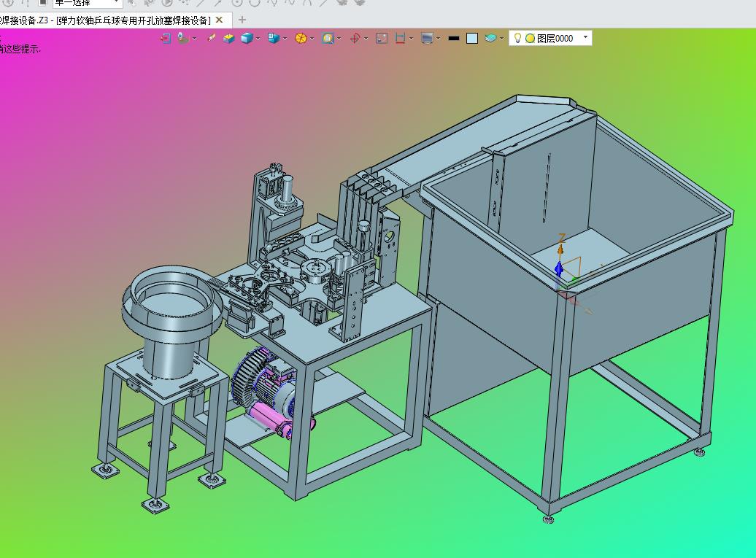This screenshot has width=756, height=558.
Task: Expand dropdown next to shaded cube icon
Action: 258,39
